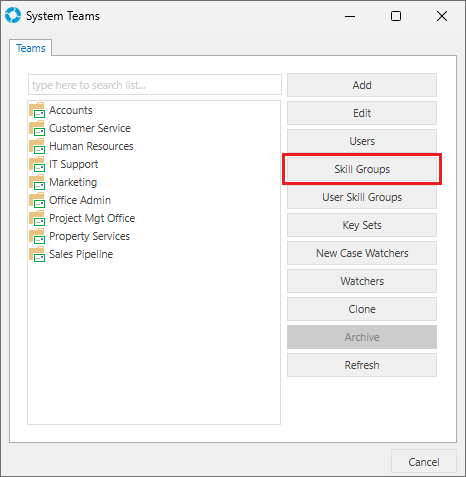
Task: Cancel the System Teams dialog
Action: pyautogui.click(x=424, y=462)
